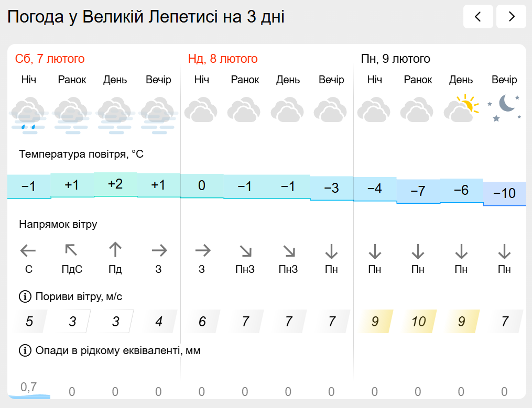
Task: Click the previous days arrow button
Action: 478,17
